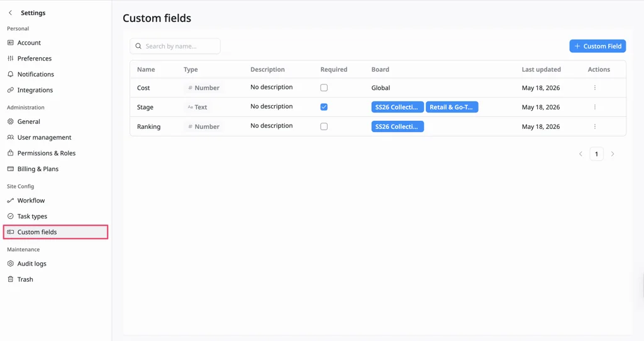
Task: Click the Board column header
Action: pos(380,69)
